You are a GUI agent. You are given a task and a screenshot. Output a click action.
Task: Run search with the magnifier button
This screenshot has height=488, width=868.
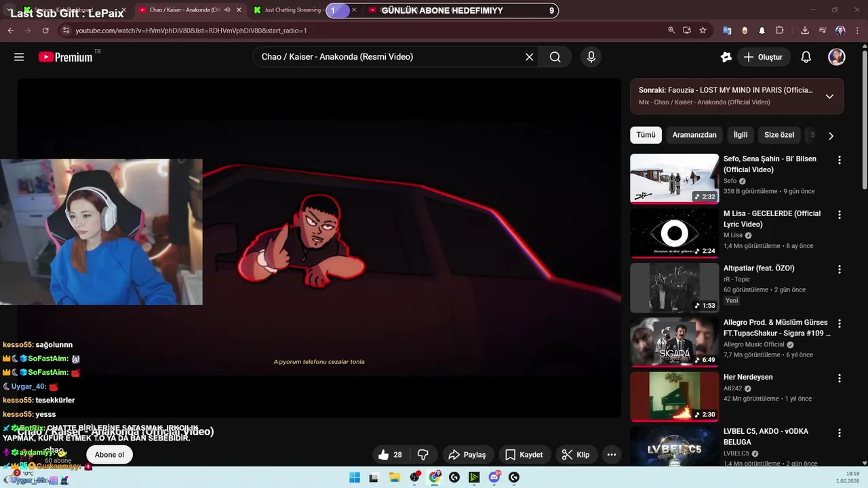(555, 57)
